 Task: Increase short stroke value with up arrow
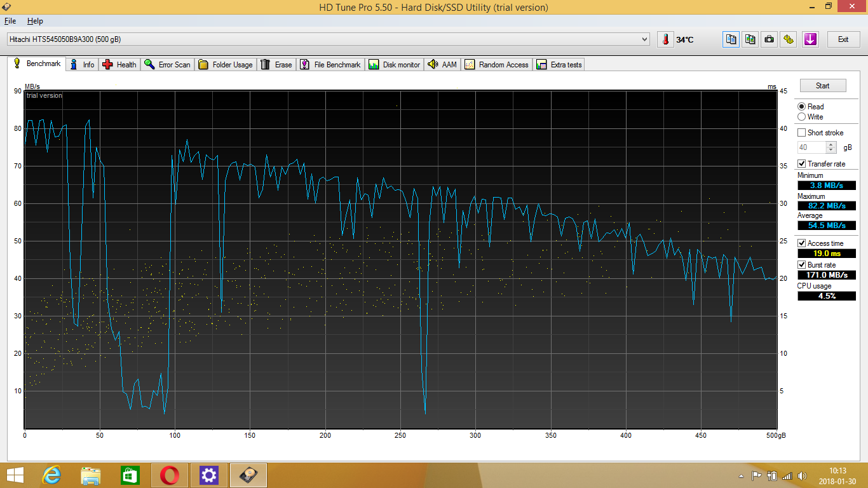click(x=831, y=144)
